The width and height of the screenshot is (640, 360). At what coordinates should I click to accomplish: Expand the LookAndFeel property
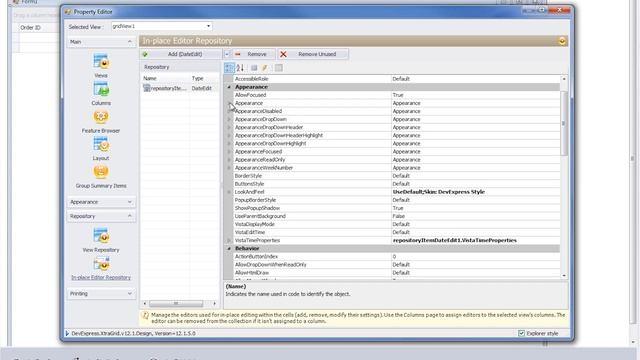pos(229,192)
